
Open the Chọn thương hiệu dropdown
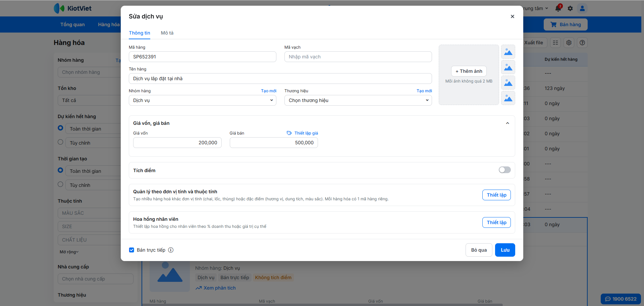click(358, 100)
